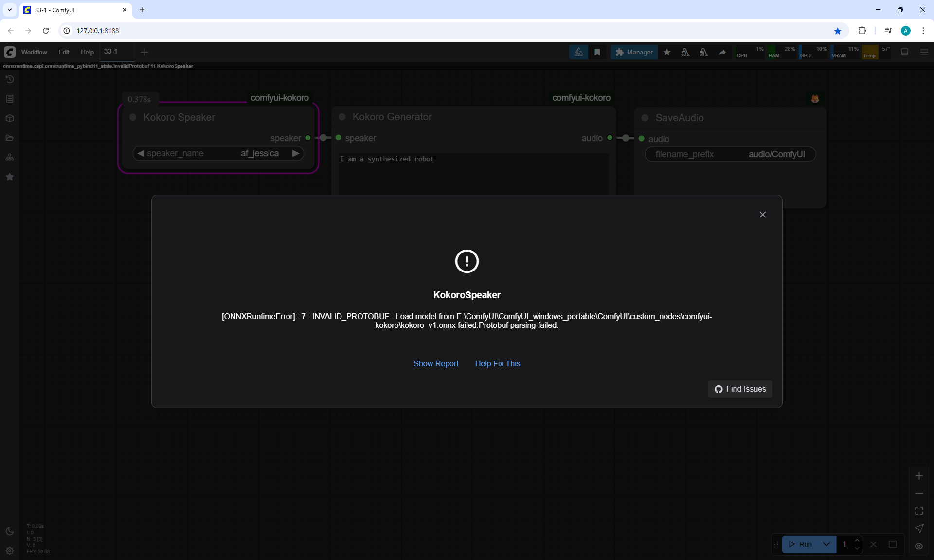The image size is (934, 560).
Task: Toggle link visibility eye icon
Action: coord(919,546)
